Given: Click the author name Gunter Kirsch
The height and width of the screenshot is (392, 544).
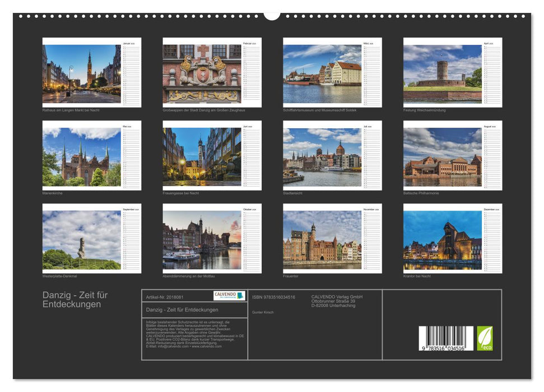Looking at the screenshot, I should pyautogui.click(x=263, y=312).
